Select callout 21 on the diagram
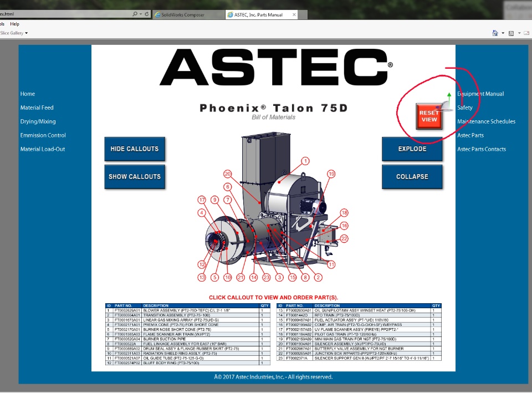 click(x=241, y=277)
